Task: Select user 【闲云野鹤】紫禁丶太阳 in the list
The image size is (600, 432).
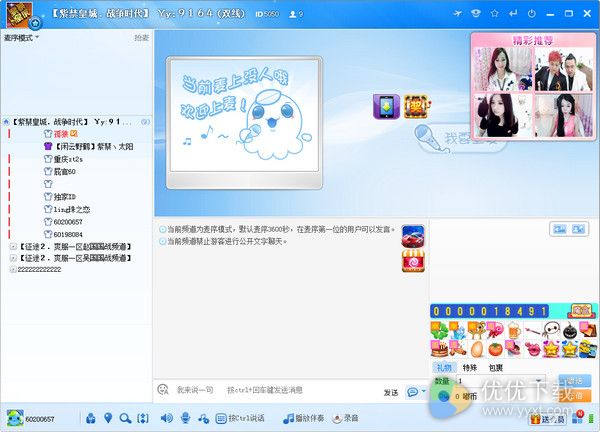Action: coord(89,146)
